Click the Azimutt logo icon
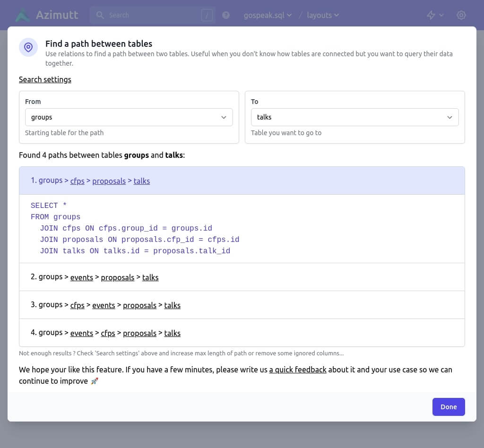The height and width of the screenshot is (448, 484). point(22,15)
